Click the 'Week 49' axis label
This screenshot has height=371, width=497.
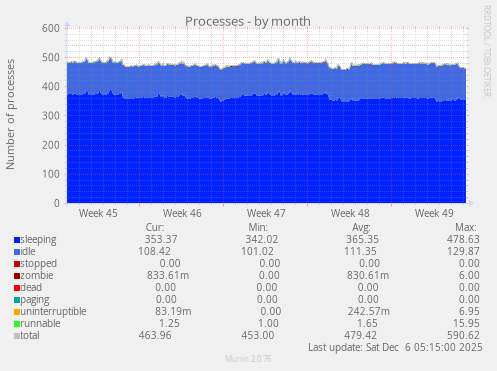tap(434, 213)
